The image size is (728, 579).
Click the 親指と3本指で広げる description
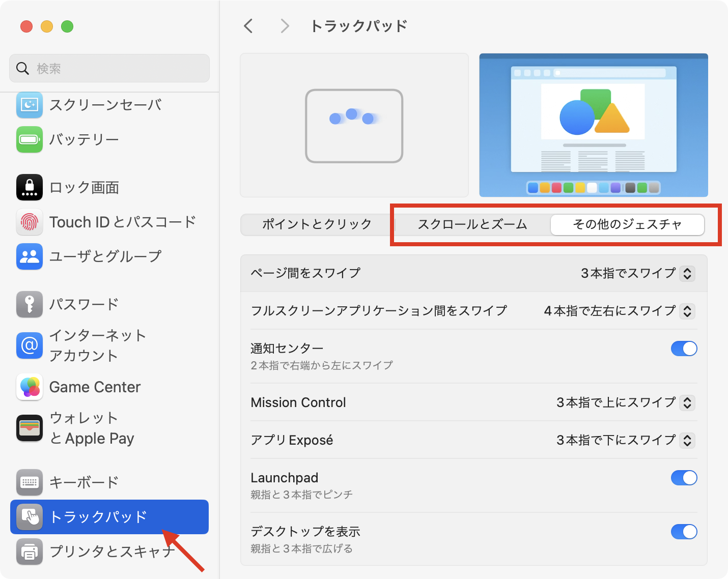(x=301, y=548)
